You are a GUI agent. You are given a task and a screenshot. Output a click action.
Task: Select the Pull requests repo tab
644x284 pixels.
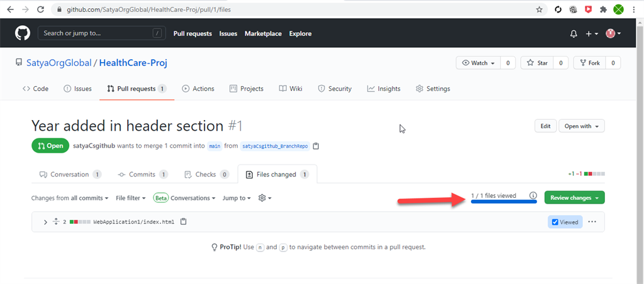click(136, 88)
